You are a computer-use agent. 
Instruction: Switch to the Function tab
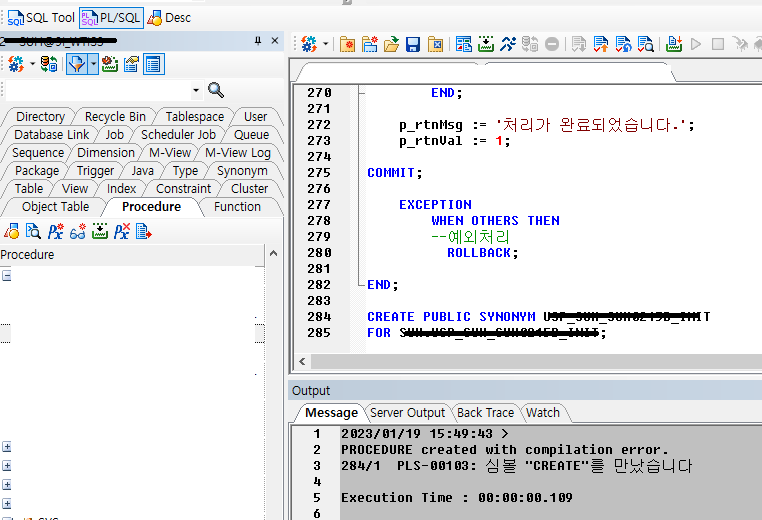[237, 206]
